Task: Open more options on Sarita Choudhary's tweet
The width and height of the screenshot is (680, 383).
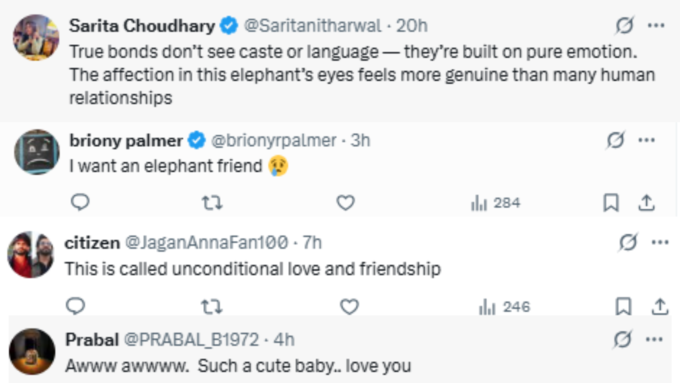Action: [x=656, y=26]
